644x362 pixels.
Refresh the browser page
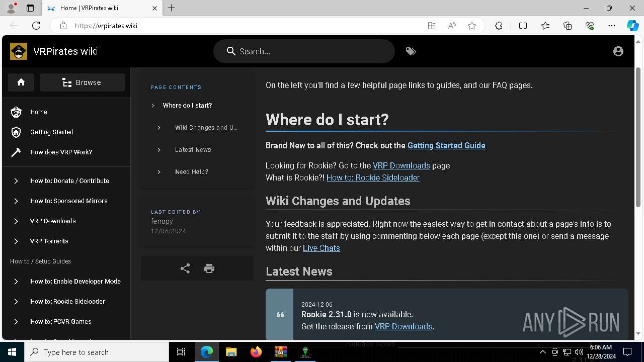click(36, 26)
